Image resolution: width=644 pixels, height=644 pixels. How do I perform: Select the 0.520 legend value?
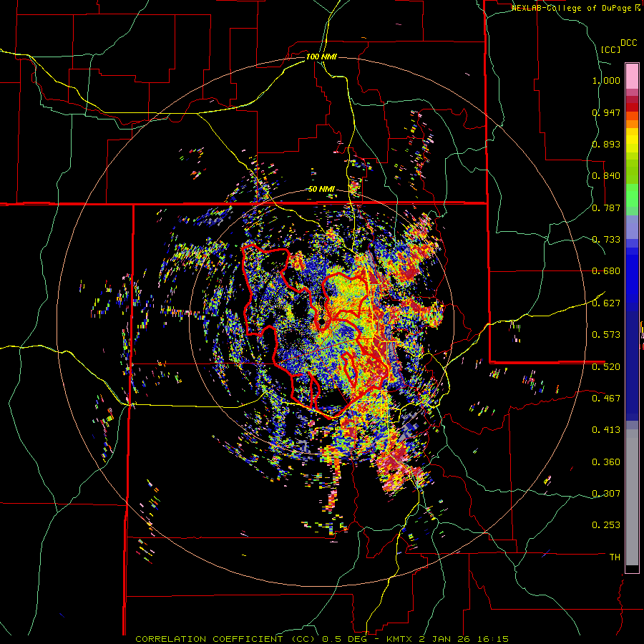coord(606,367)
